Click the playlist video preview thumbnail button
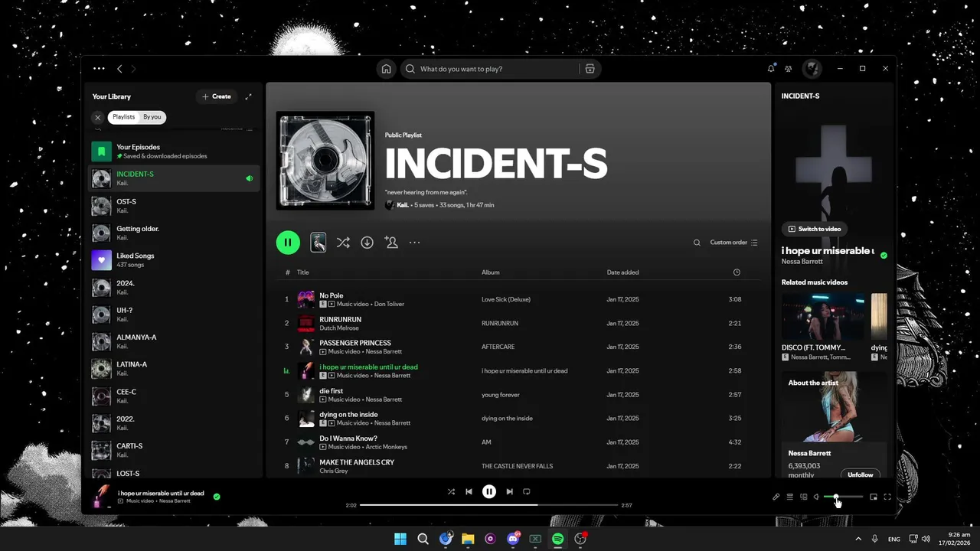 (318, 243)
